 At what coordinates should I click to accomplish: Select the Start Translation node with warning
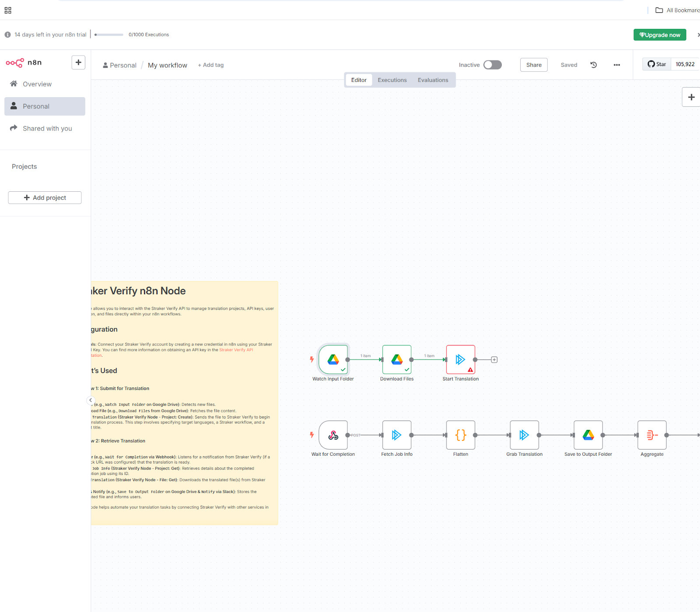pyautogui.click(x=460, y=359)
